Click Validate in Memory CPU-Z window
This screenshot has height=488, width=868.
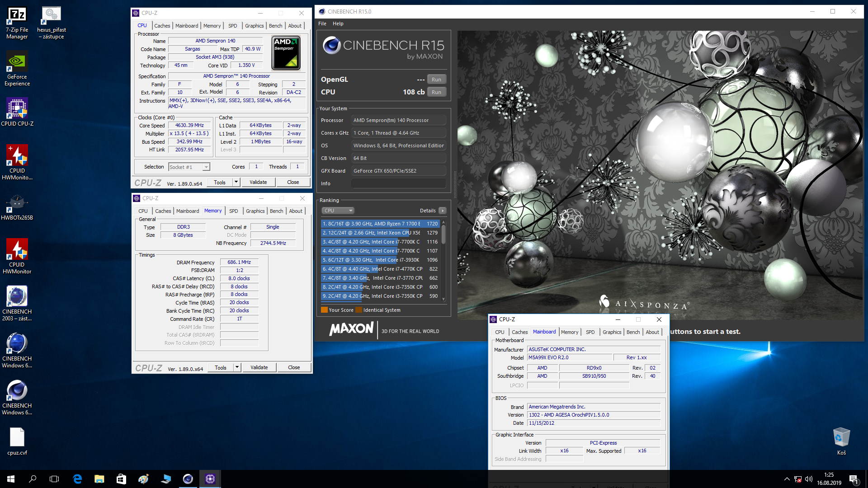(259, 367)
